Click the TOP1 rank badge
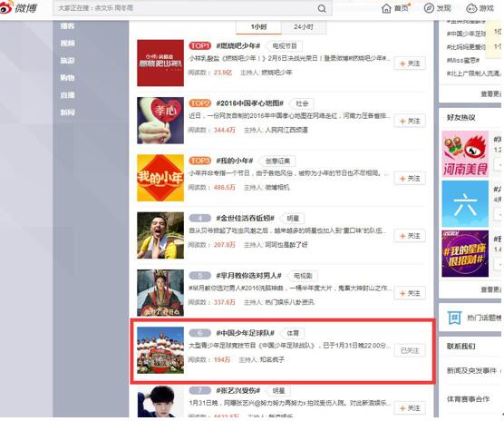The height and width of the screenshot is (421, 504). click(200, 46)
